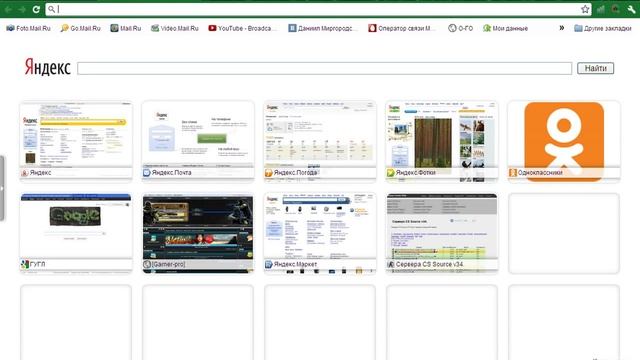
Task: Click the Яндекс.Погода label favicon
Action: click(x=269, y=173)
